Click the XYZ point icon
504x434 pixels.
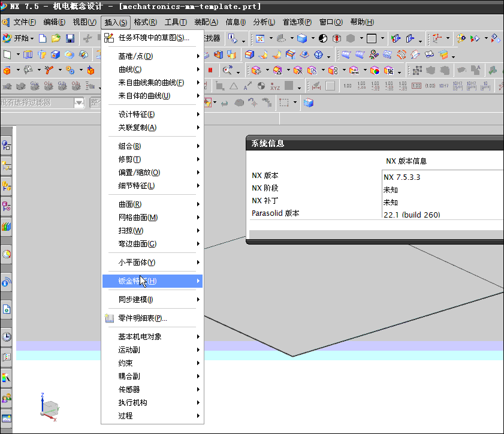pyautogui.click(x=275, y=86)
